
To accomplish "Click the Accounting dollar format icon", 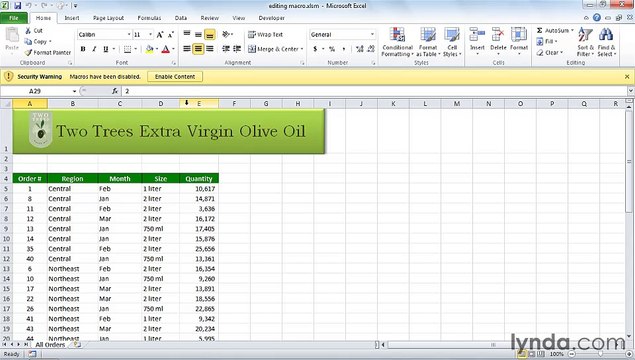I will point(315,49).
